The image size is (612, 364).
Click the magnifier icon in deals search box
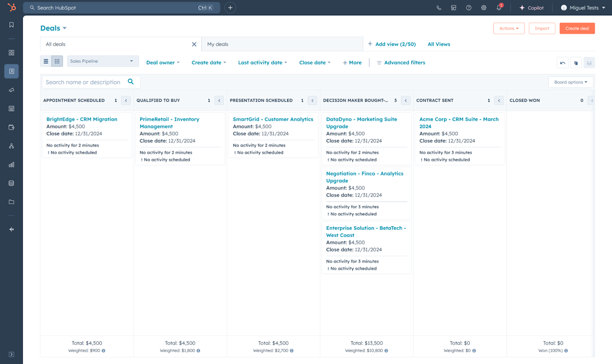131,82
